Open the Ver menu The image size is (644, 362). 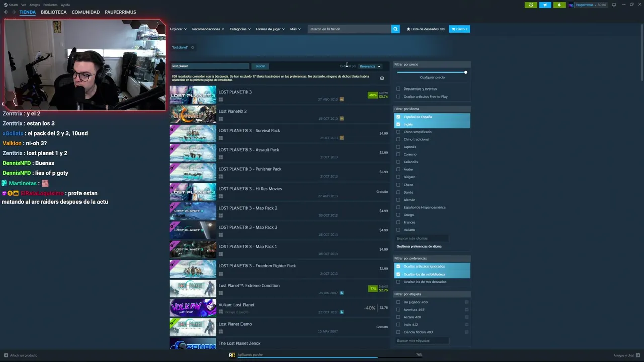point(23,5)
